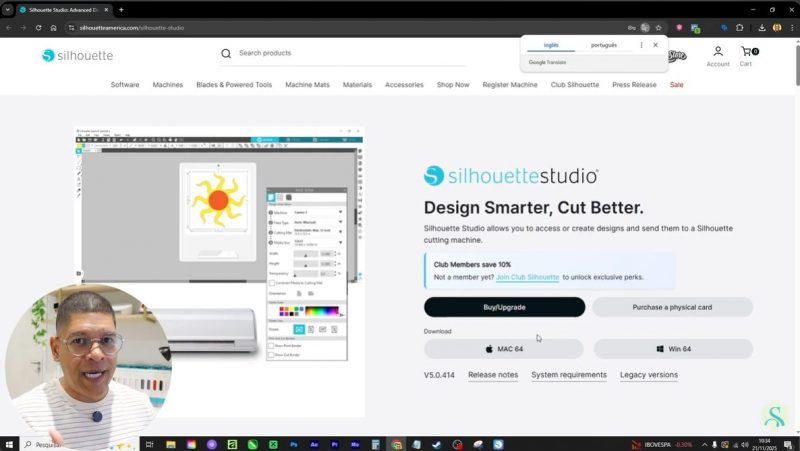Launch File Explorer from the taskbar
This screenshot has height=451, width=800.
171,444
